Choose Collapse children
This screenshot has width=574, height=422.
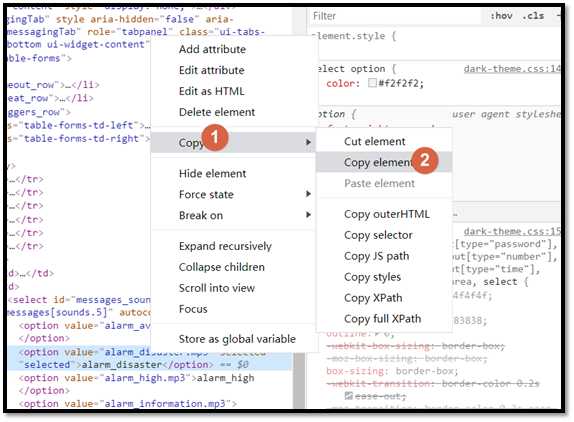(x=221, y=267)
